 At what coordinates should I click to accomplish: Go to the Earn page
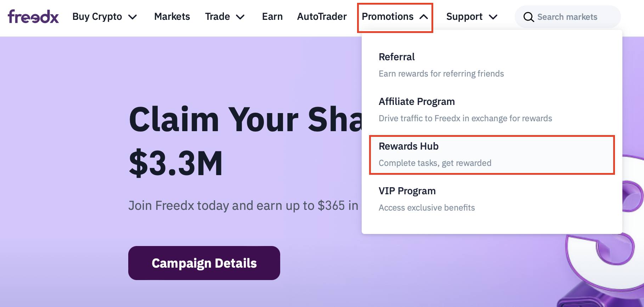click(x=272, y=17)
